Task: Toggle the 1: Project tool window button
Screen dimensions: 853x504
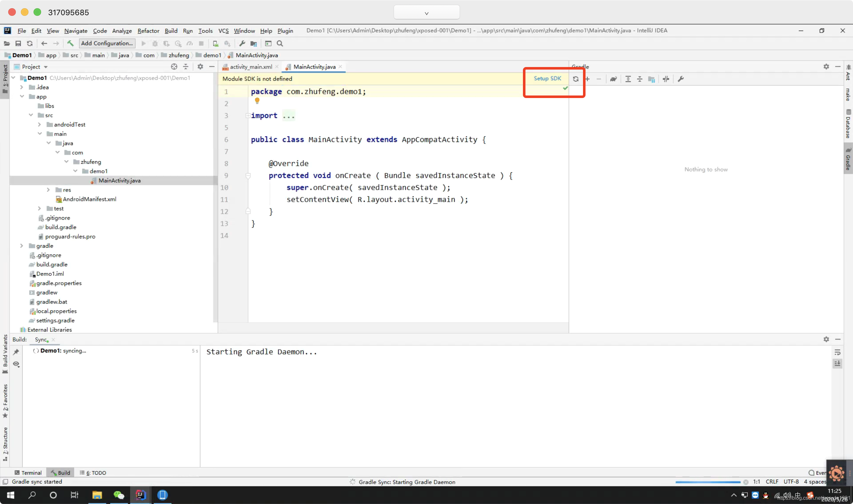Action: tap(5, 79)
